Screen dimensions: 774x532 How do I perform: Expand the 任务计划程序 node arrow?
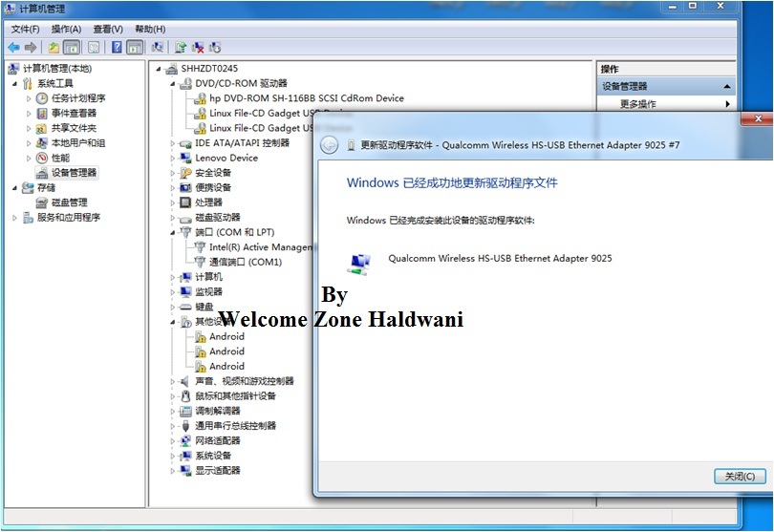pyautogui.click(x=29, y=98)
